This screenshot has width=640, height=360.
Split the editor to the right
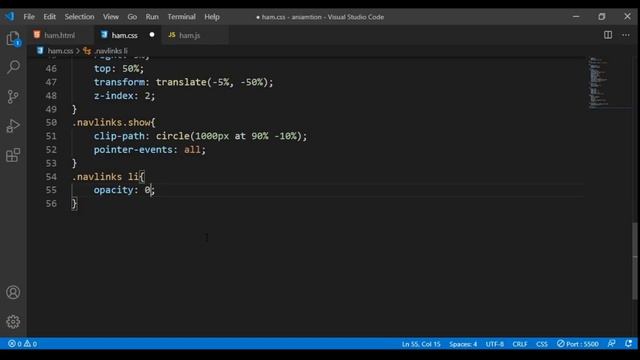pyautogui.click(x=608, y=35)
